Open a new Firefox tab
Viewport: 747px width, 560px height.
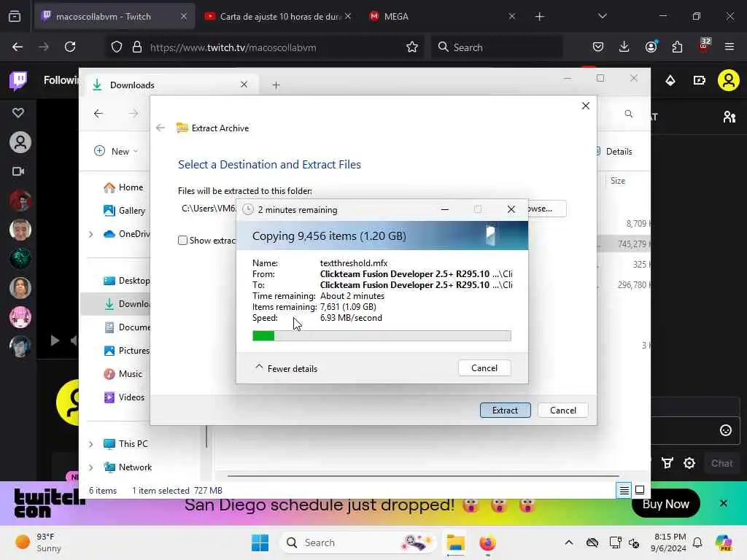[539, 17]
